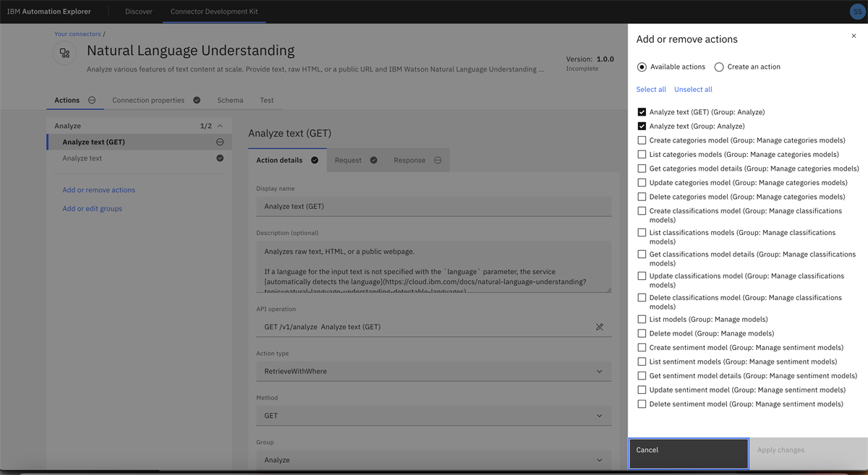The width and height of the screenshot is (868, 475).
Task: Click the unlink icon in API operation field
Action: click(x=599, y=327)
